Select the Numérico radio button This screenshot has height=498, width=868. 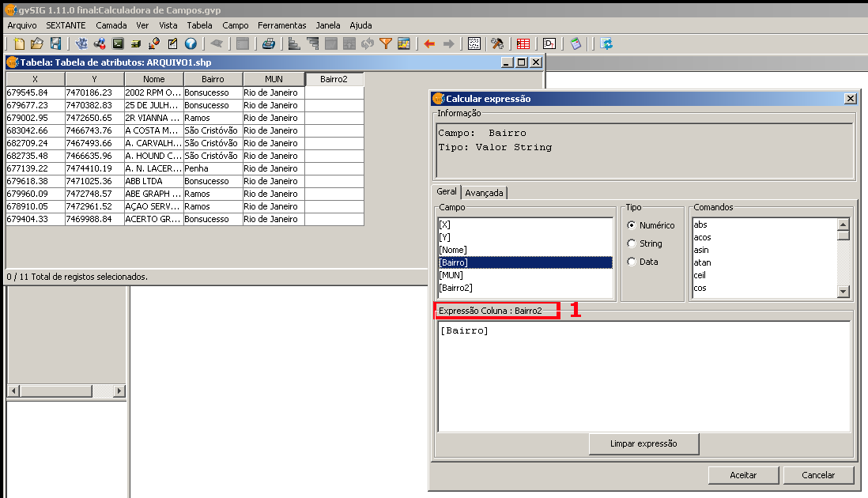pos(632,225)
